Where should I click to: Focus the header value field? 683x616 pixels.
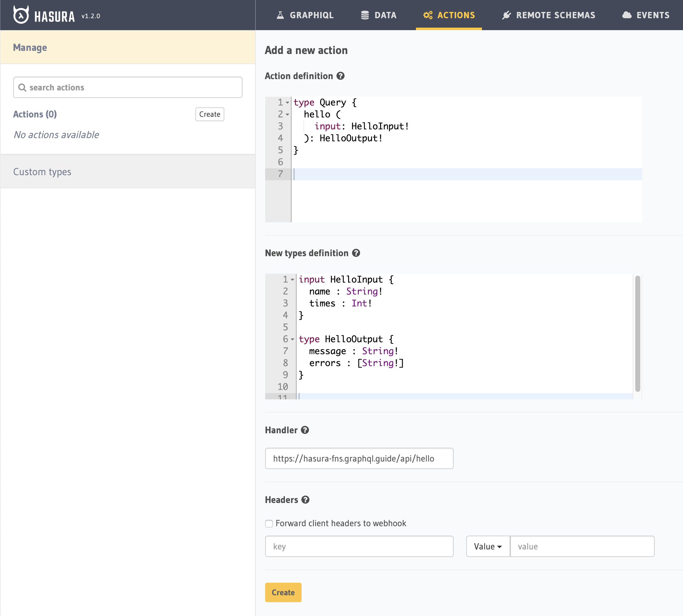582,546
